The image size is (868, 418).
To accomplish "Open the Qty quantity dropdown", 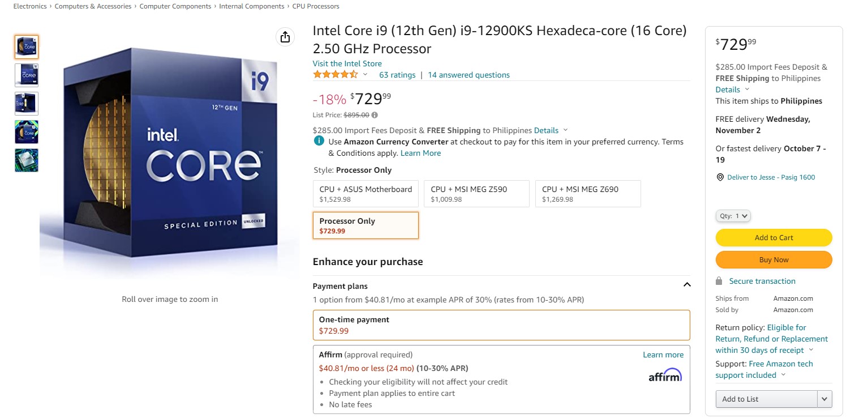I will pos(733,216).
